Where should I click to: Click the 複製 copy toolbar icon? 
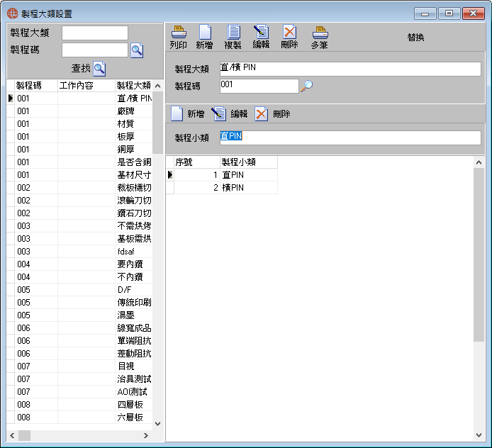pyautogui.click(x=233, y=32)
